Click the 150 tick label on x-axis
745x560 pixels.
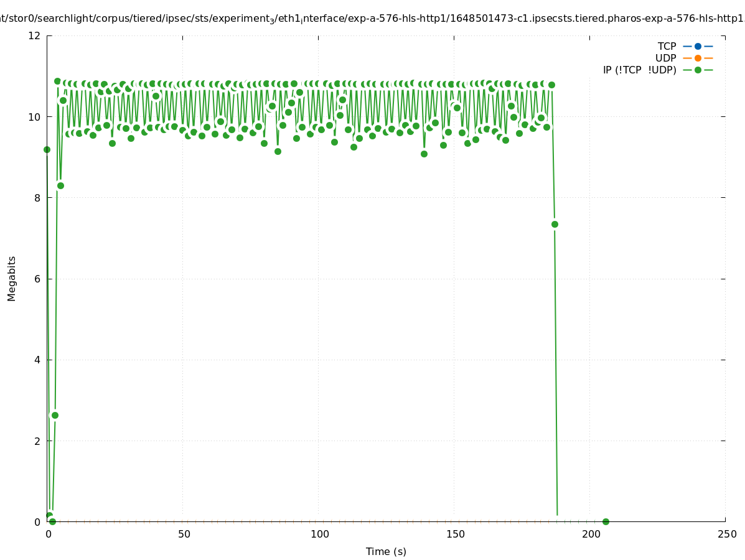point(455,534)
